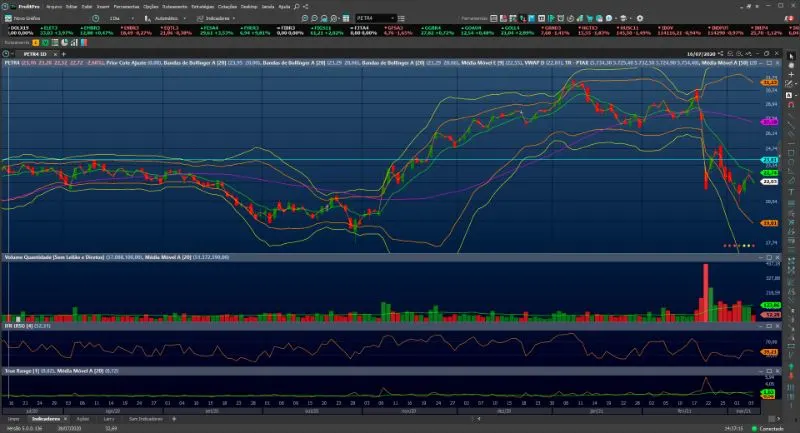
Task: Click the green flag icon in Ferramentas toolbar
Action: click(551, 18)
